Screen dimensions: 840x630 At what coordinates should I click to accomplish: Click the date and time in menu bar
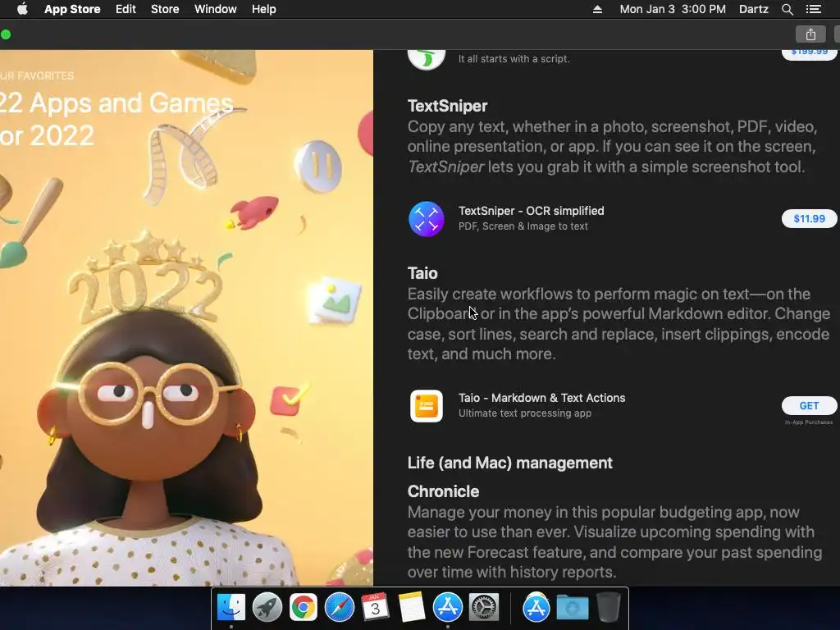pos(673,9)
